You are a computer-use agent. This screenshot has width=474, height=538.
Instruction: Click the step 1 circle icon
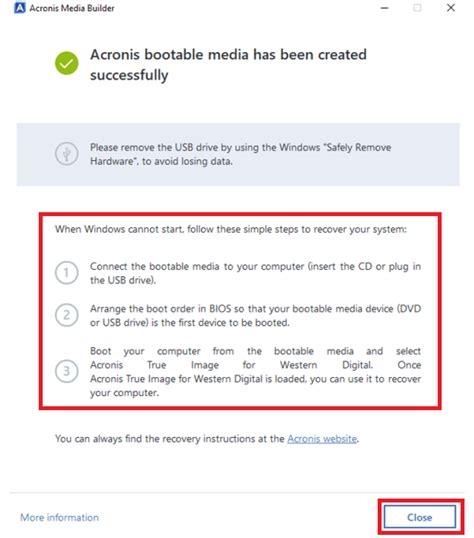tap(67, 273)
